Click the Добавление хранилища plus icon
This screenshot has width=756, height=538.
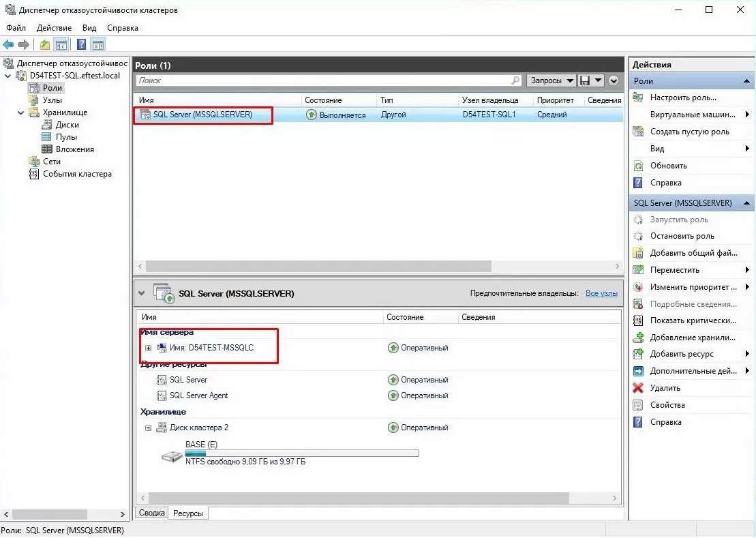pos(638,338)
